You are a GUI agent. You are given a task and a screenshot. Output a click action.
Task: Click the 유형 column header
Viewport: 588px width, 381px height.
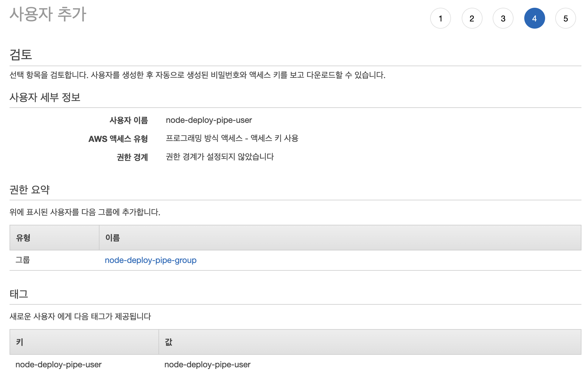coord(23,238)
